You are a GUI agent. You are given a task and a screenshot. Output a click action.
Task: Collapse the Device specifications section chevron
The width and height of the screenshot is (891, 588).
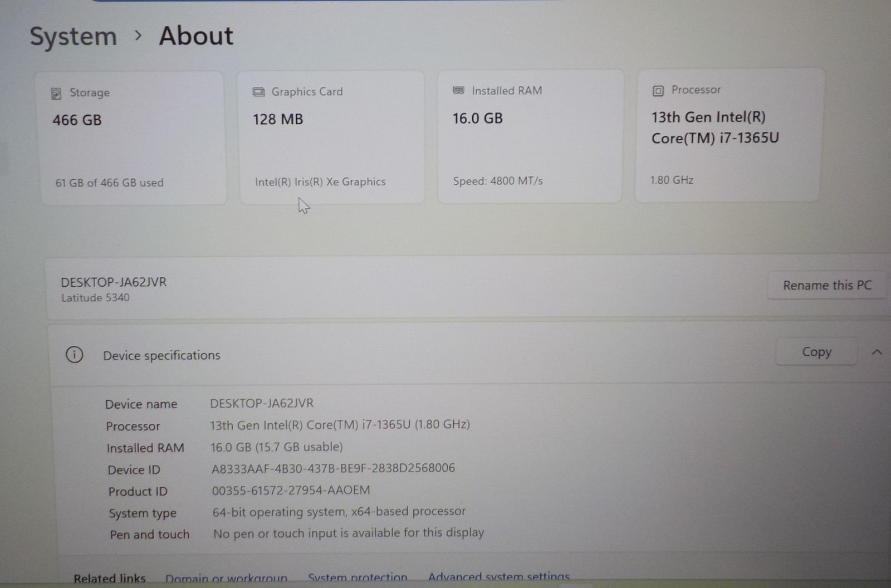(x=877, y=352)
